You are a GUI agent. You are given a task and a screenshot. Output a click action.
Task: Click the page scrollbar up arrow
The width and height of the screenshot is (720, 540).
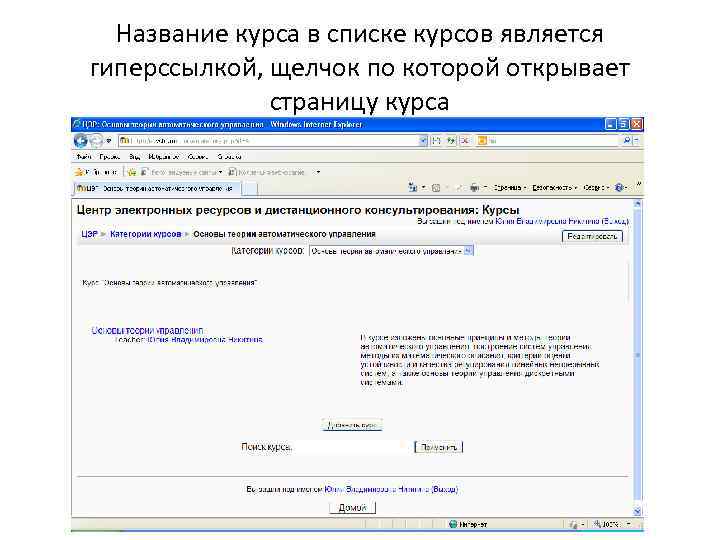coord(637,203)
